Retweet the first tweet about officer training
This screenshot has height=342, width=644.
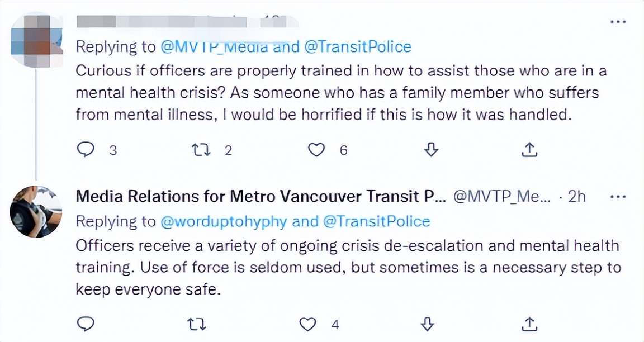198,150
